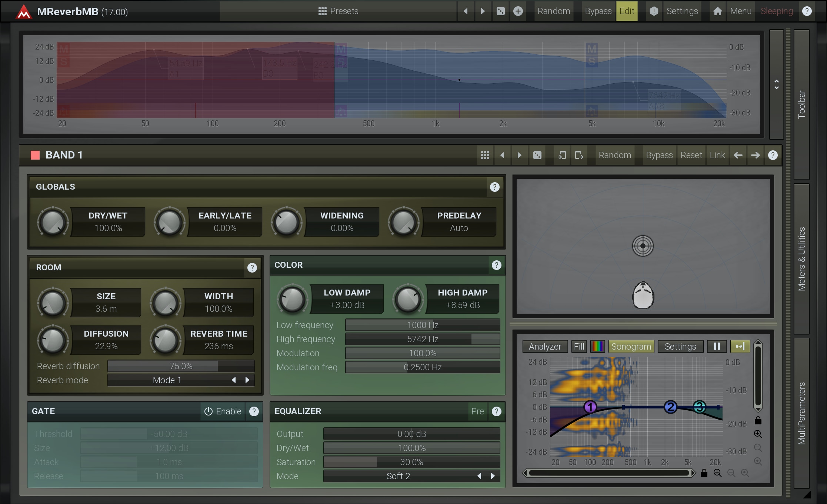The width and height of the screenshot is (827, 504).
Task: Expand the spectrum view collapse arrows
Action: [x=776, y=84]
